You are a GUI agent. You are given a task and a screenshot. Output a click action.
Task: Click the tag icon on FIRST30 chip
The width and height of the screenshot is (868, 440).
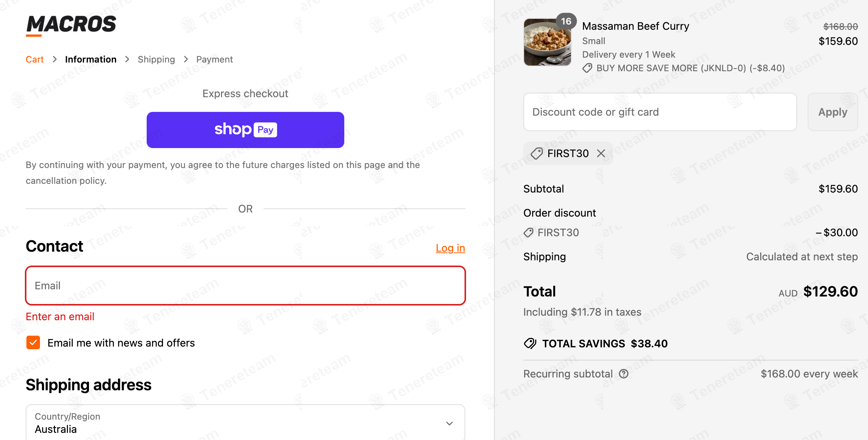(537, 153)
